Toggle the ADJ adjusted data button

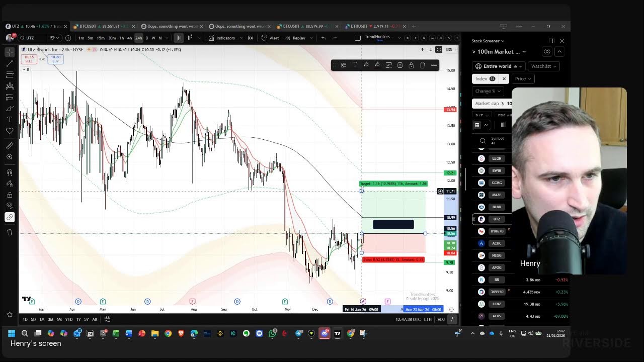point(441,319)
